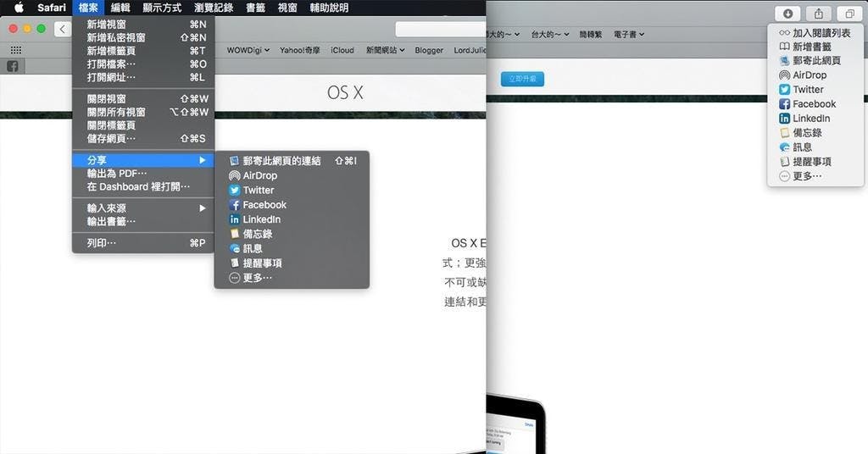Open the 書籤 menu
The height and width of the screenshot is (454, 868).
click(255, 8)
